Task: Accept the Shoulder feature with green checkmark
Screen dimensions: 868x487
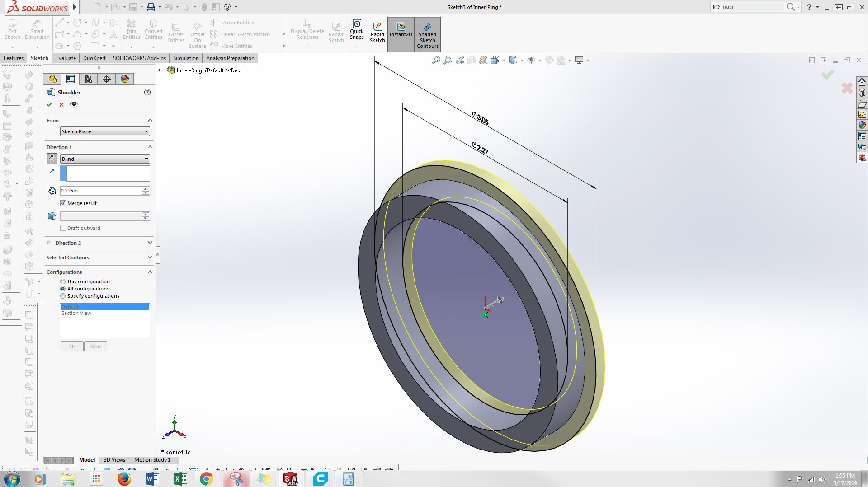Action: click(x=49, y=104)
